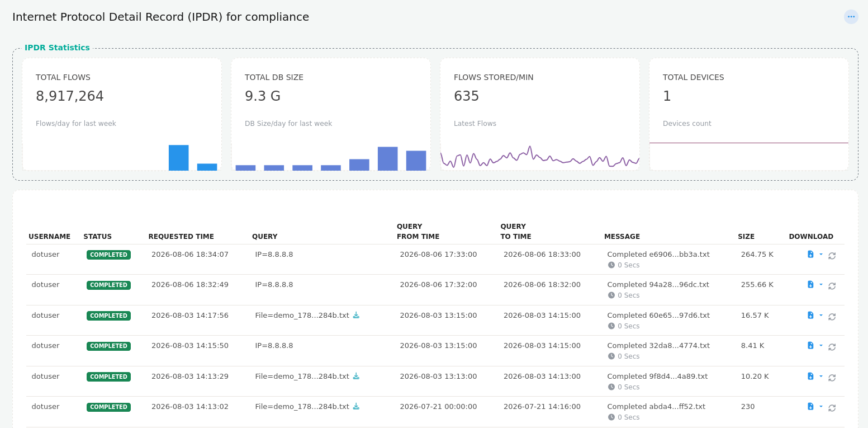This screenshot has width=868, height=428.
Task: Open the three-dot options menu at top right
Action: [851, 17]
